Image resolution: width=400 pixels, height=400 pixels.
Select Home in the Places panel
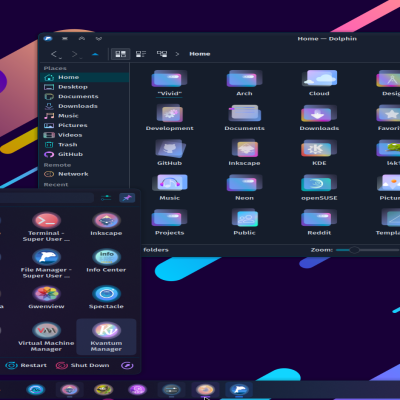pos(85,77)
